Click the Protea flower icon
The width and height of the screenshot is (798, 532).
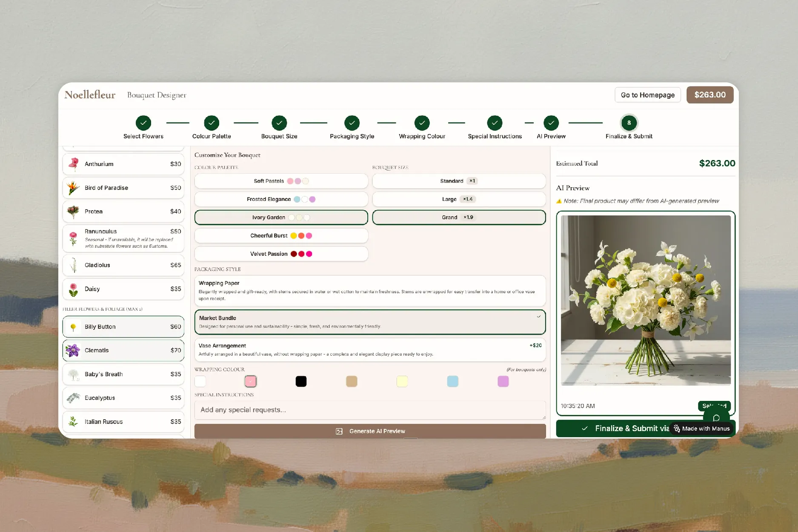74,212
